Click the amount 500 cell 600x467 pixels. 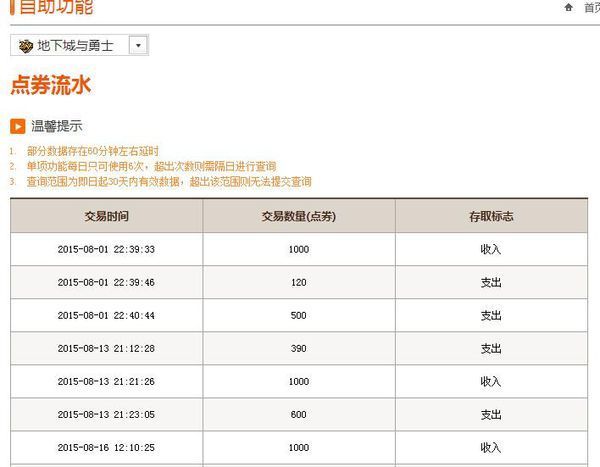(x=299, y=315)
